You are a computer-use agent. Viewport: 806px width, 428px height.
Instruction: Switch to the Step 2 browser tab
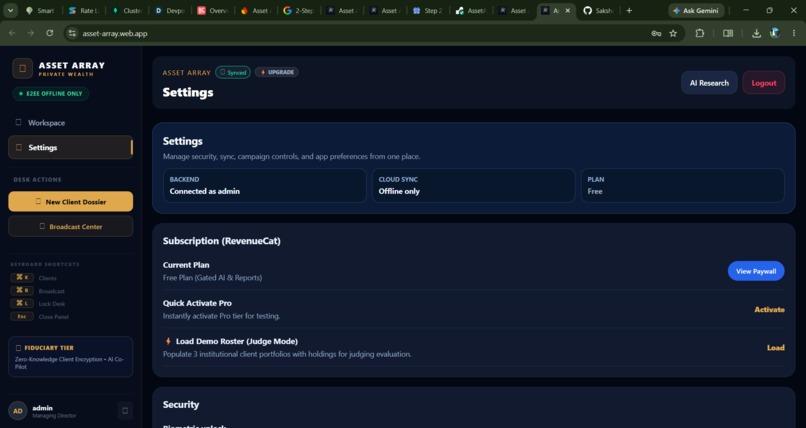[x=428, y=10]
